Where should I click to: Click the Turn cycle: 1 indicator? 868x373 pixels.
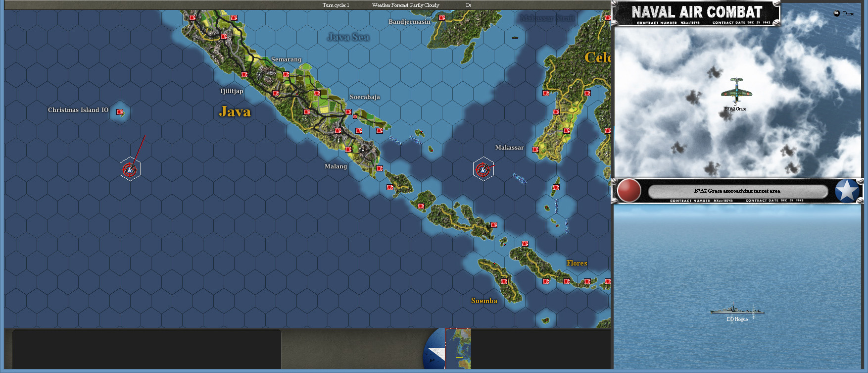[x=336, y=5]
